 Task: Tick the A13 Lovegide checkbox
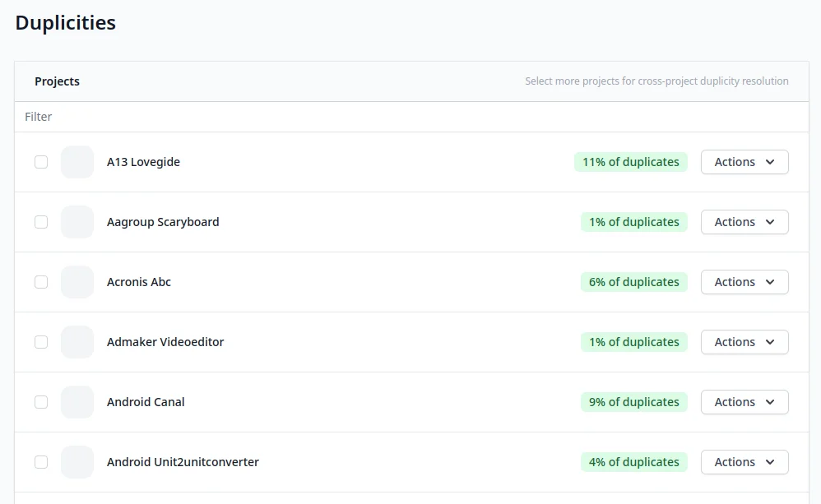point(41,162)
